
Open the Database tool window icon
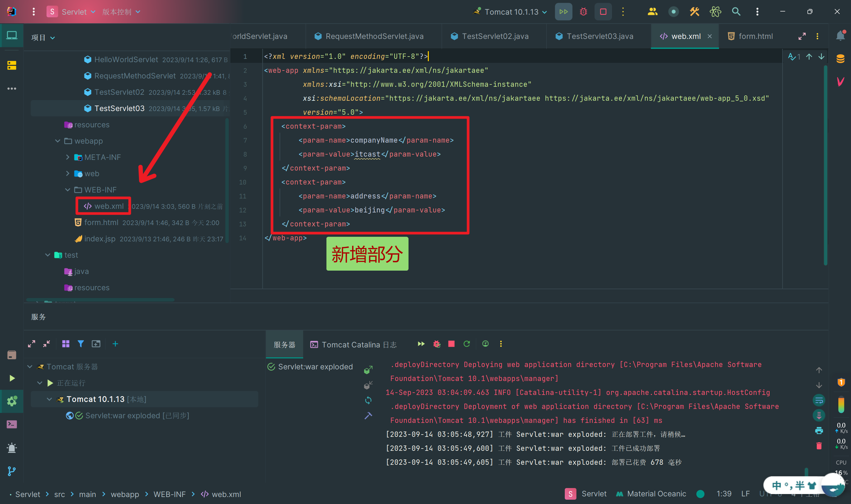point(840,59)
